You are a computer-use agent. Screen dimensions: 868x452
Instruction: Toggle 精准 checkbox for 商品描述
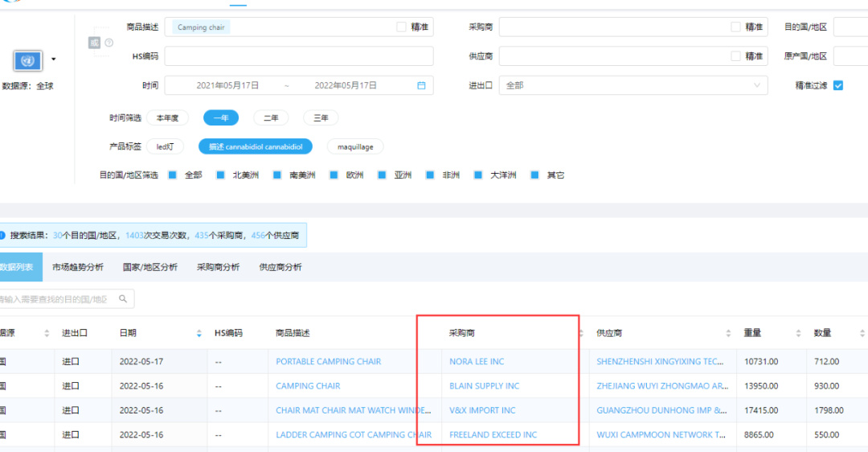point(402,27)
